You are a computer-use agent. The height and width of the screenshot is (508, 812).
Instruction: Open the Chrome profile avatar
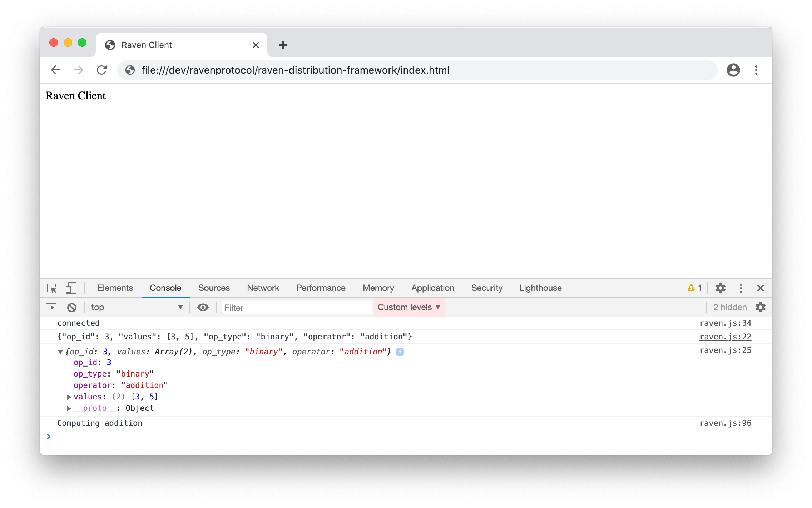[x=733, y=70]
